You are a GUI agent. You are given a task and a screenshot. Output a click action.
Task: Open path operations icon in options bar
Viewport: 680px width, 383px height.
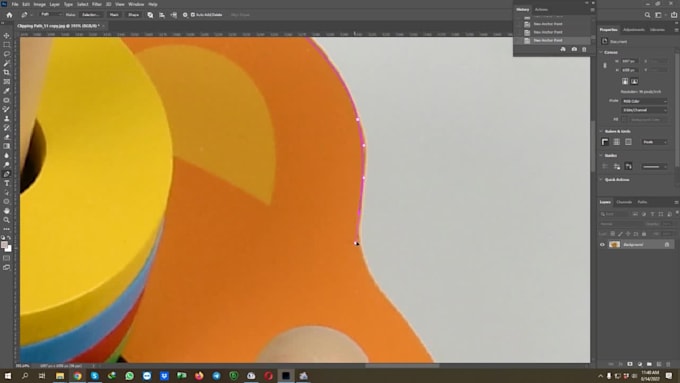150,15
